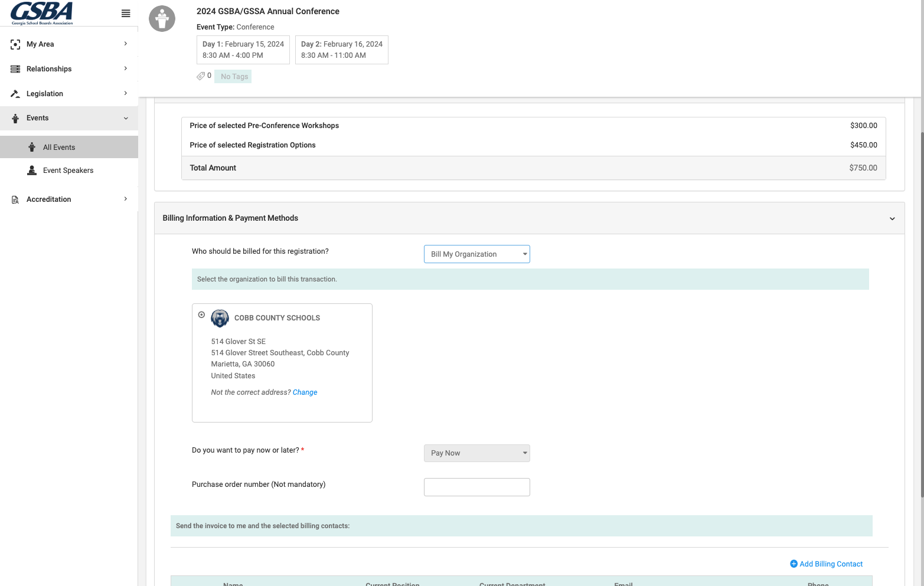Toggle the hamburger sidebar menu icon
This screenshot has width=924, height=586.
[126, 14]
